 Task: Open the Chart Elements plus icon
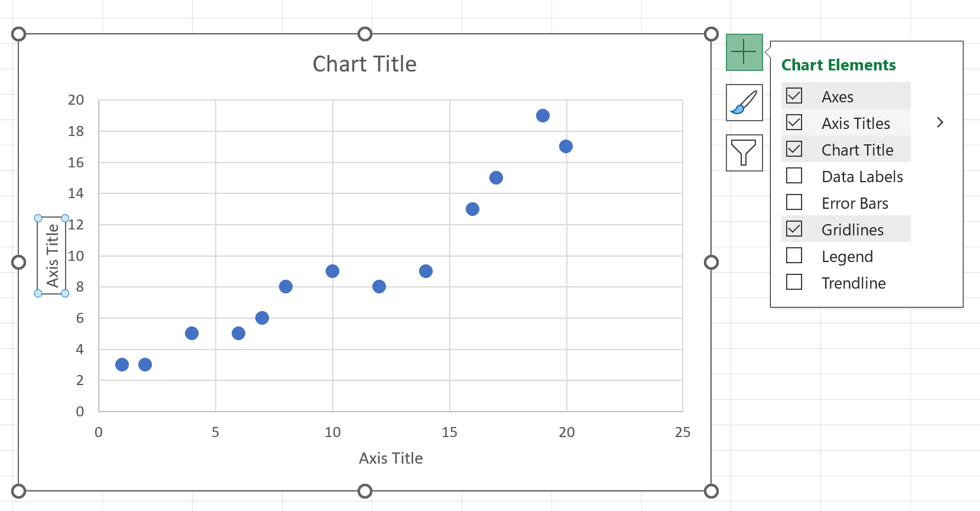[744, 51]
